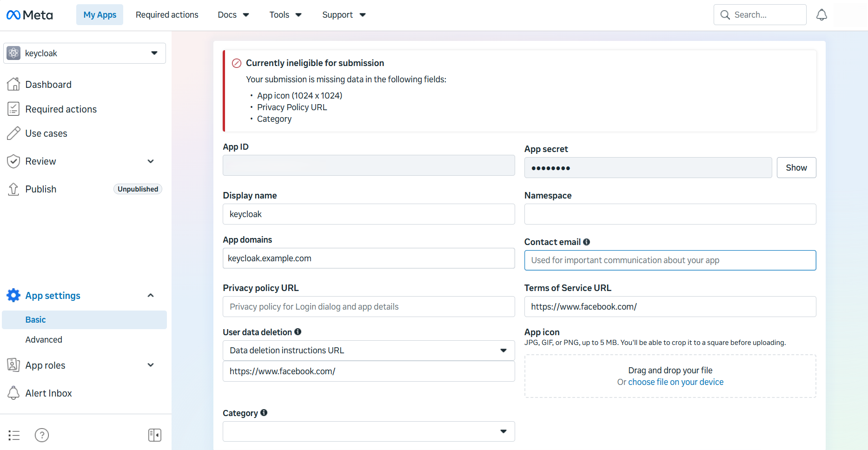Open Required actions in the sidebar
The height and width of the screenshot is (450, 868).
[x=61, y=109]
